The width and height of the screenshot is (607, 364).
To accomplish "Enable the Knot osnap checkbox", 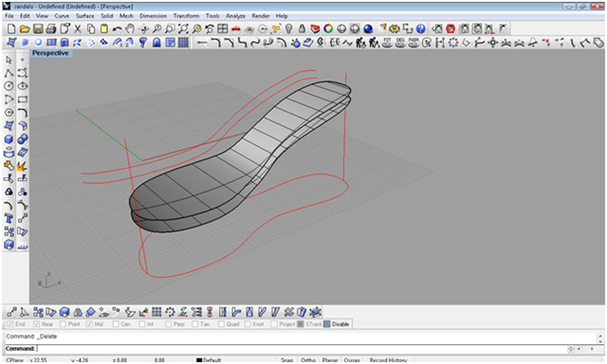I will click(248, 324).
